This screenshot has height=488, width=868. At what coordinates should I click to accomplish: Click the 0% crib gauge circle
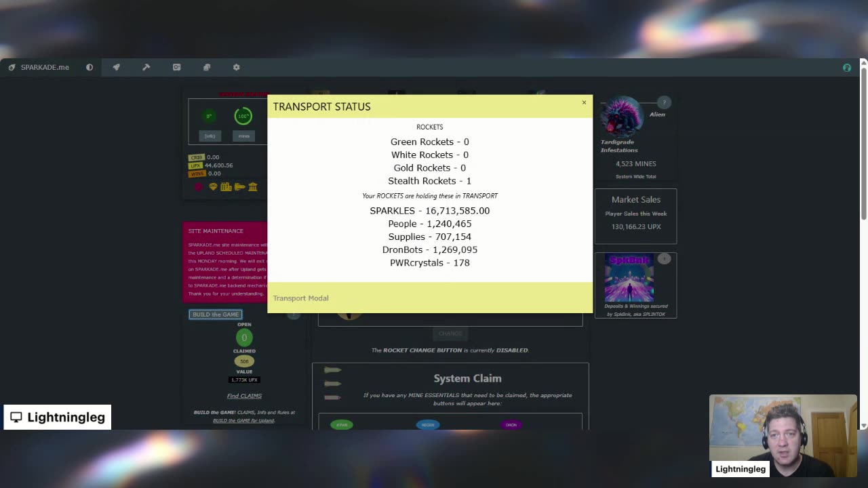click(x=210, y=116)
